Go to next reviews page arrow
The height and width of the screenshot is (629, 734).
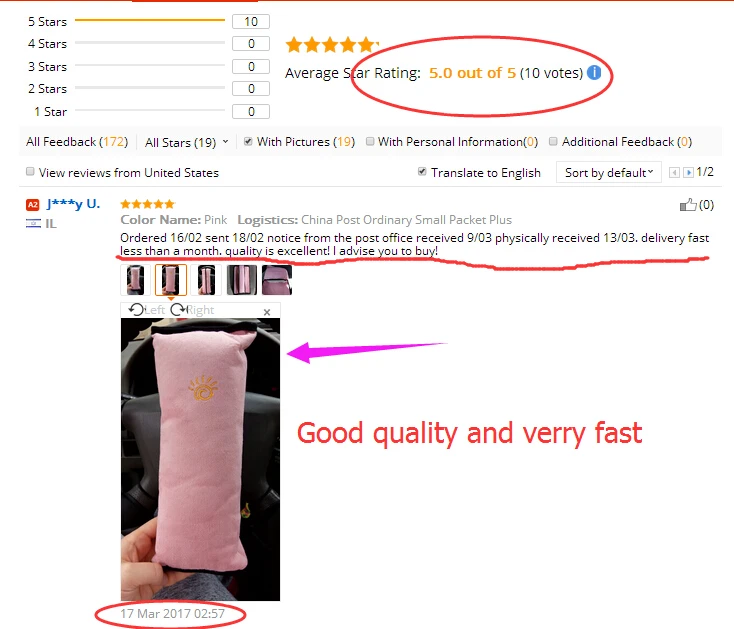click(x=688, y=173)
